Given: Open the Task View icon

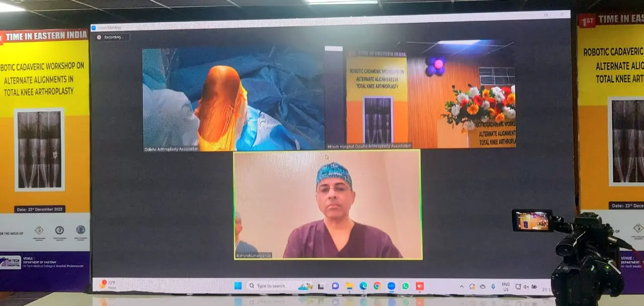Looking at the screenshot, I should [320, 286].
